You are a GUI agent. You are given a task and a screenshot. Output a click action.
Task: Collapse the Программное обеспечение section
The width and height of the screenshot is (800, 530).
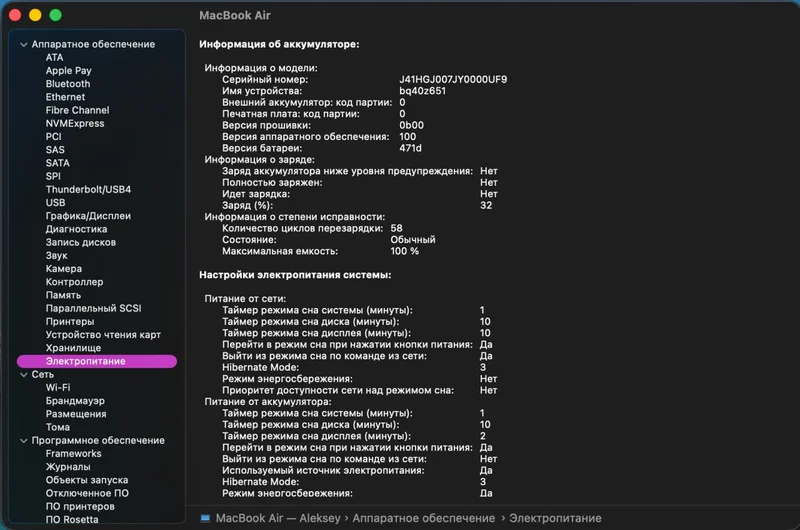point(23,440)
